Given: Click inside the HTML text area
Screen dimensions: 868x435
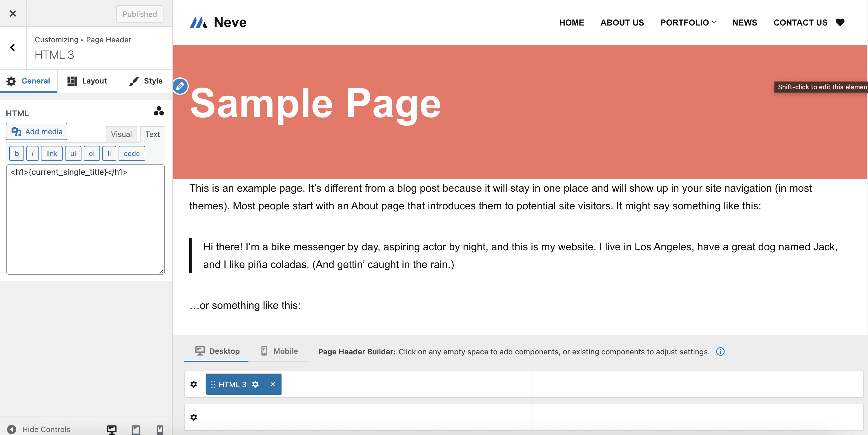Looking at the screenshot, I should click(85, 222).
